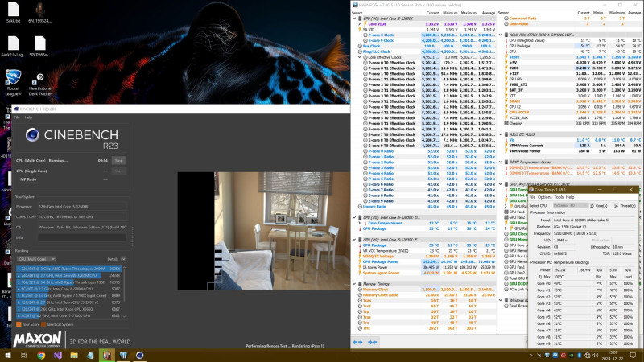Click Start for CPU Single Core test

point(118,171)
